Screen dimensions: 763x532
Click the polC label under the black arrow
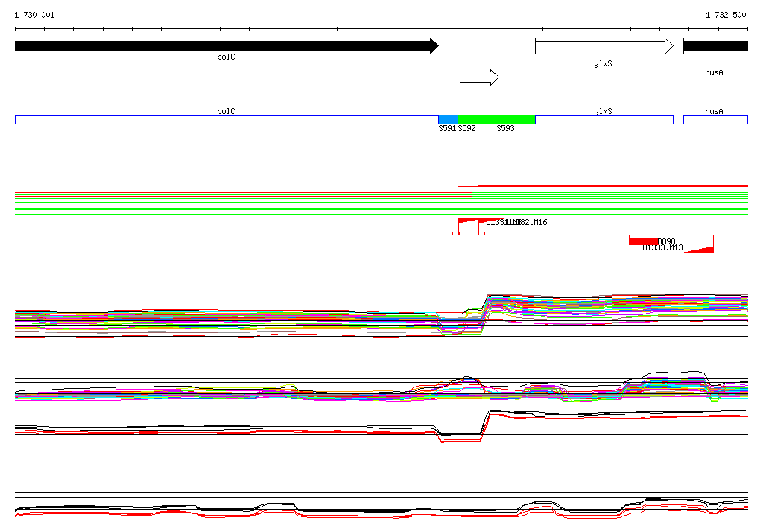(226, 57)
